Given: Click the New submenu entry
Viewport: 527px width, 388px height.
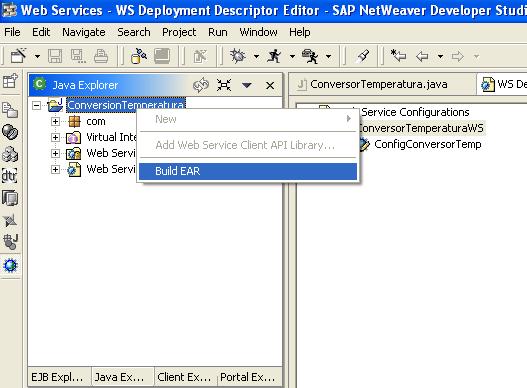Looking at the screenshot, I should pyautogui.click(x=248, y=119).
